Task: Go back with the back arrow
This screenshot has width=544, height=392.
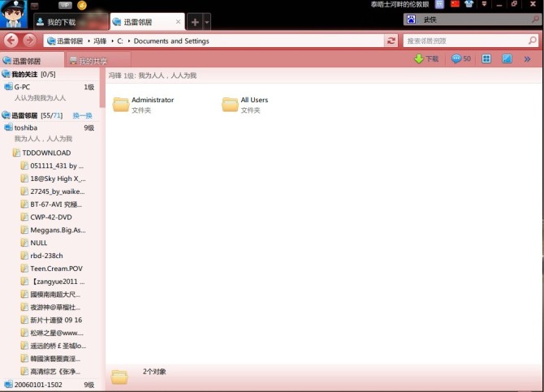Action: (11, 41)
